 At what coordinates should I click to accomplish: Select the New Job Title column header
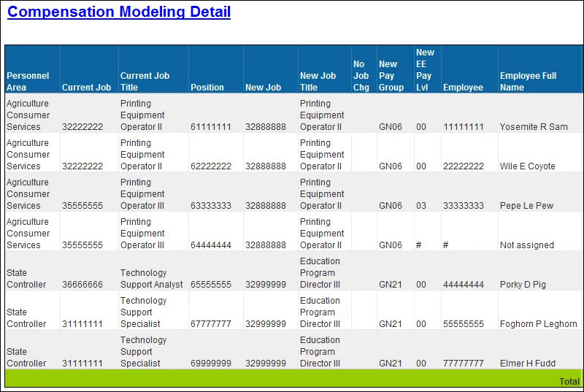(x=318, y=81)
